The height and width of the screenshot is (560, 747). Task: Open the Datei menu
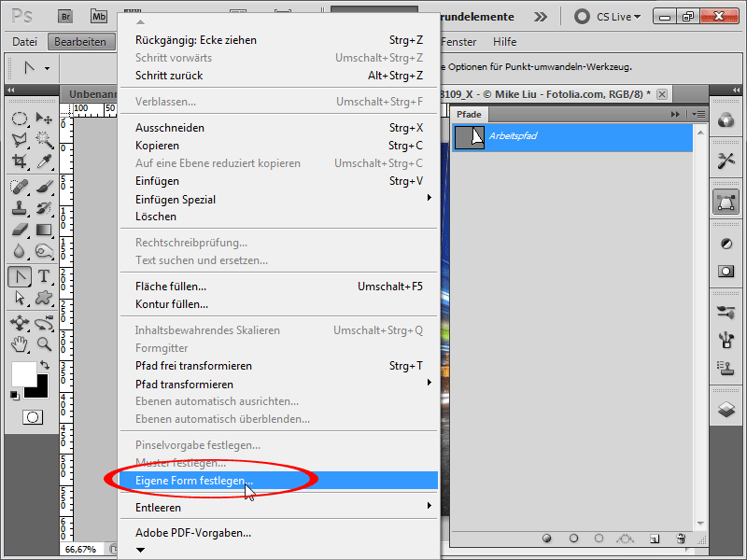25,42
